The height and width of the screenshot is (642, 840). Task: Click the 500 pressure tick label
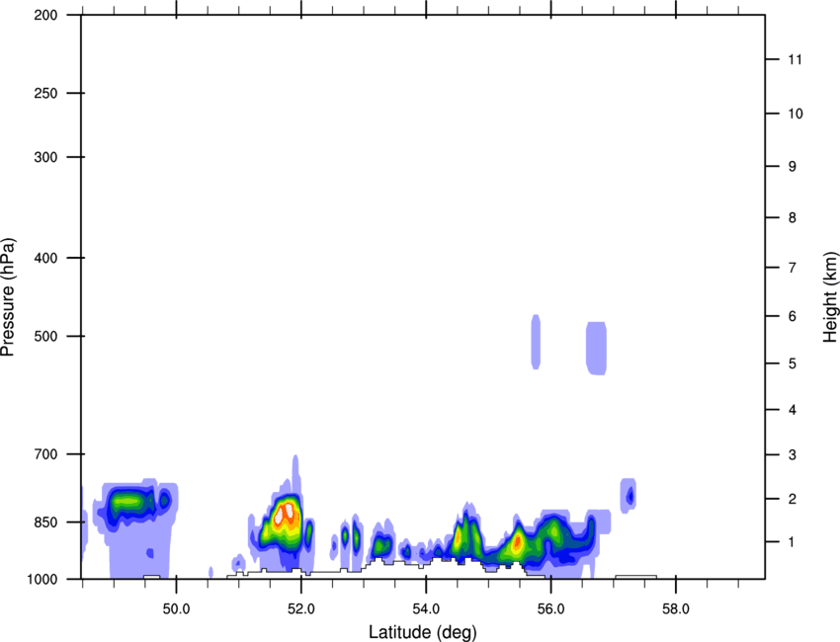pos(45,336)
